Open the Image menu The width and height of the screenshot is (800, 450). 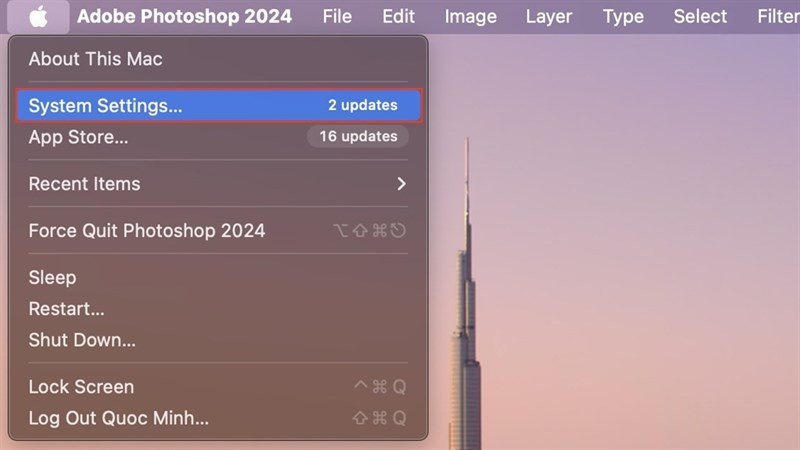470,17
